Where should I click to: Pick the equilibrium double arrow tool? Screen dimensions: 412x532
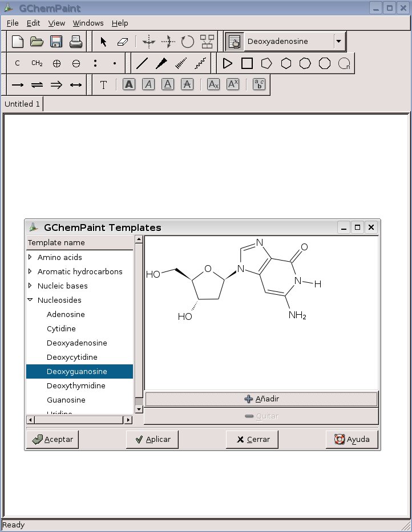[37, 85]
